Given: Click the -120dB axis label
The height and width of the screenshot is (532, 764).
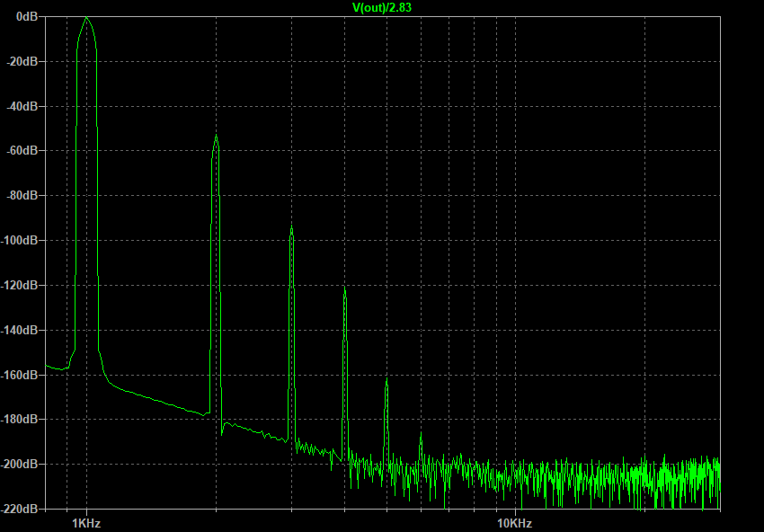Looking at the screenshot, I should point(20,285).
